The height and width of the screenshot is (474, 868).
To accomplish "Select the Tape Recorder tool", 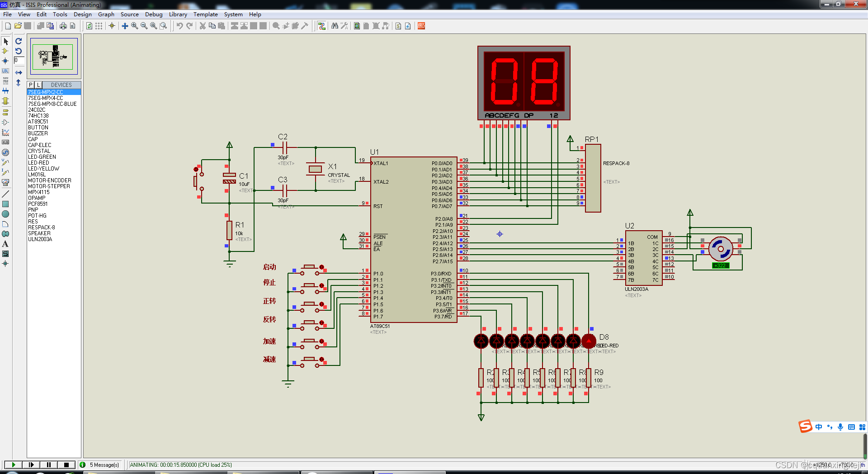I will [5, 142].
